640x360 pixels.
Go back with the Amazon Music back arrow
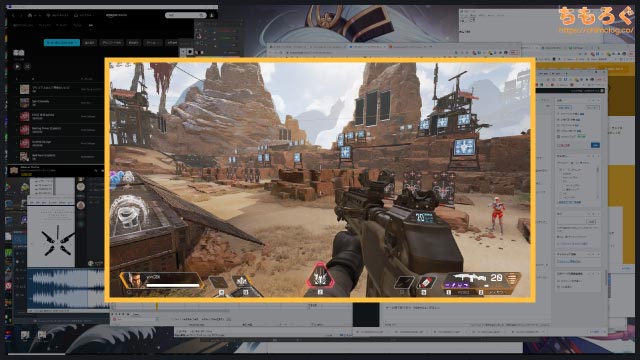[13, 15]
